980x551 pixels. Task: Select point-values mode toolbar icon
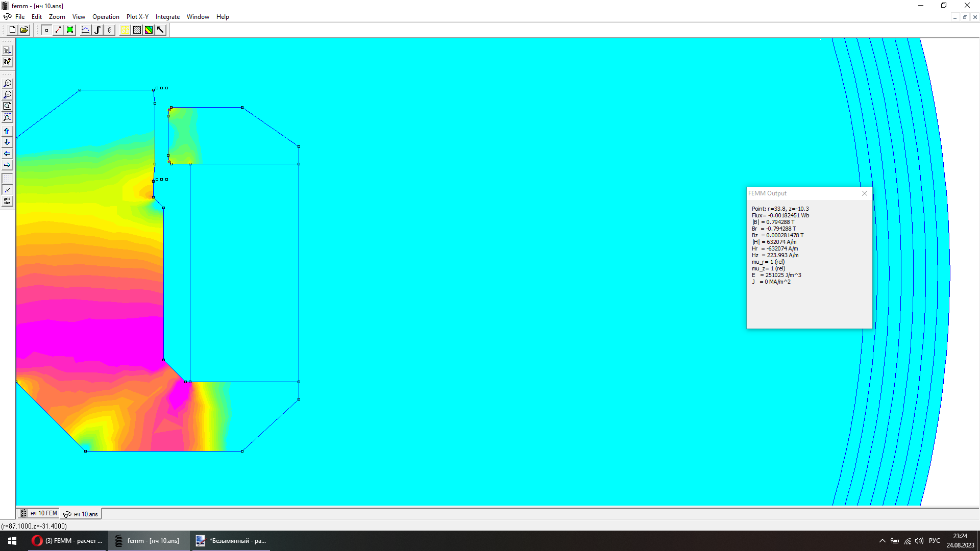click(46, 30)
